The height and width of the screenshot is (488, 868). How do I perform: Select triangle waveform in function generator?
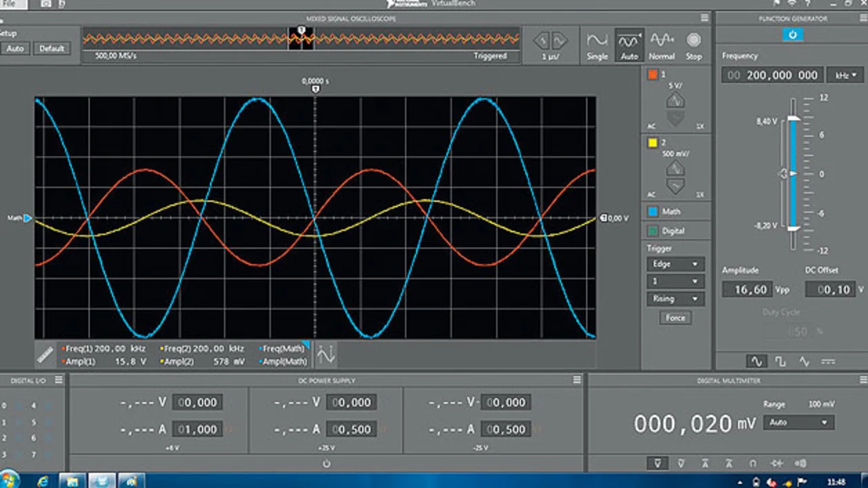point(804,361)
